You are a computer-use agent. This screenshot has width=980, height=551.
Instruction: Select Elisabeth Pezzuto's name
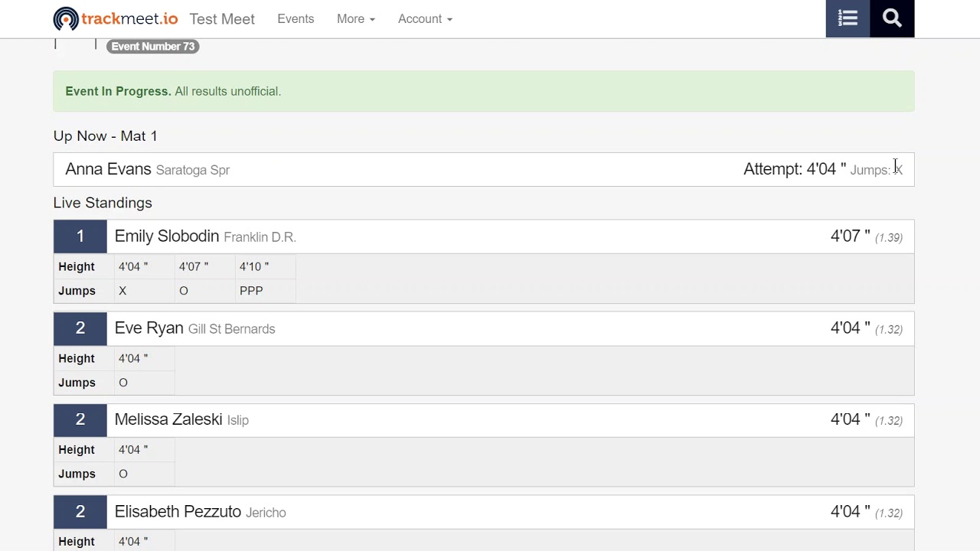(x=178, y=511)
